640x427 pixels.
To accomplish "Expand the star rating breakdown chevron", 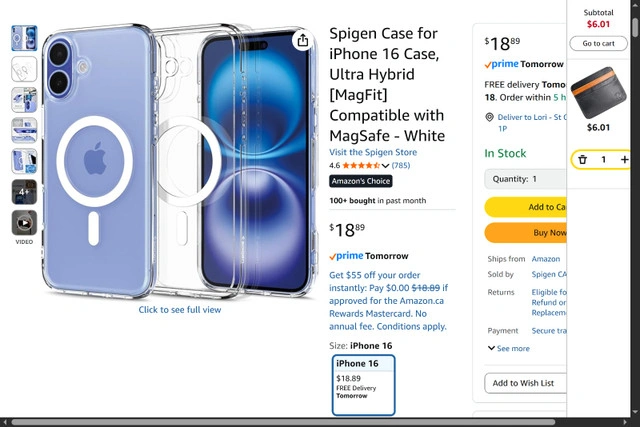I will pyautogui.click(x=385, y=166).
